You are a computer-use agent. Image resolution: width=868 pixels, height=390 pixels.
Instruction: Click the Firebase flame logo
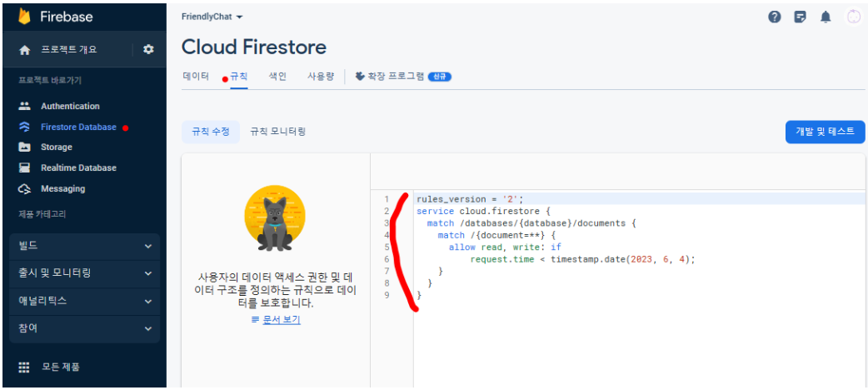pyautogui.click(x=24, y=17)
